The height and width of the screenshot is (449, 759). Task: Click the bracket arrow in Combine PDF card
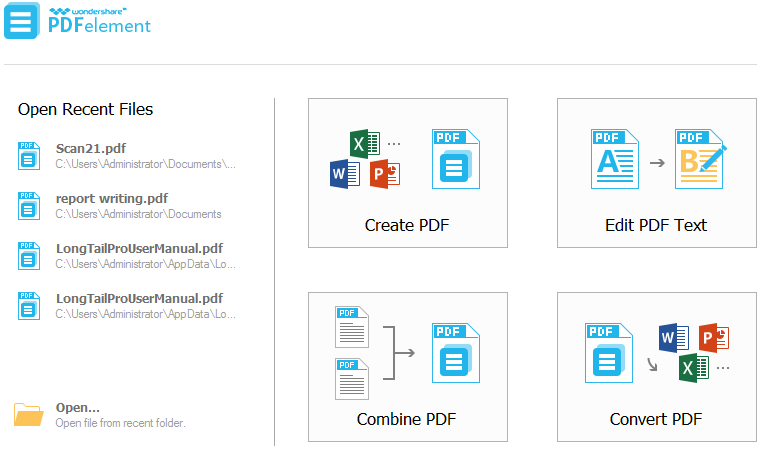(399, 353)
